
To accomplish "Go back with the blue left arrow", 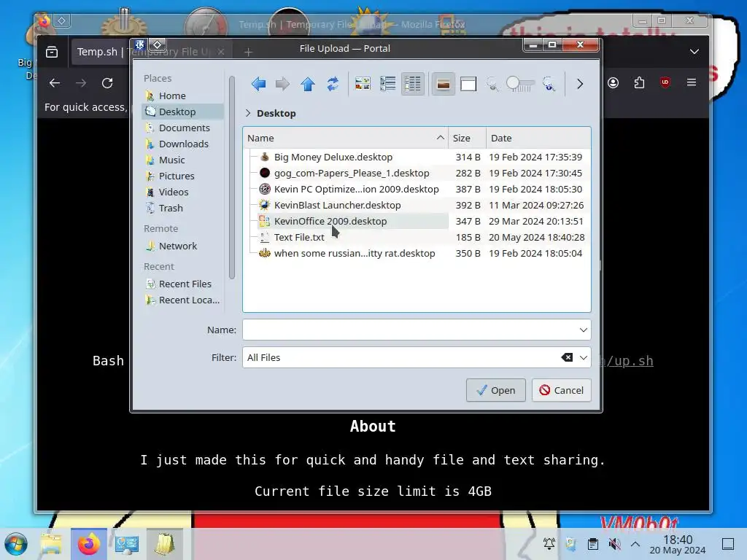I will 258,85.
